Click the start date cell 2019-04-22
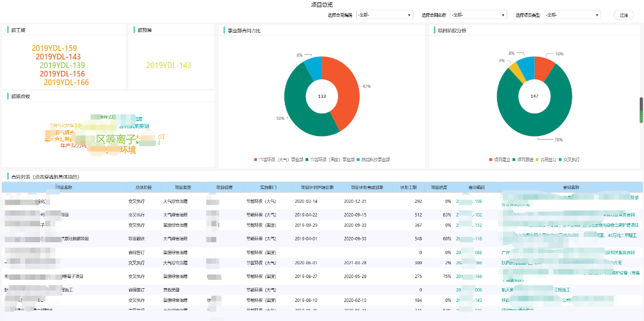Screen dimensions: 644x321 coord(306,215)
